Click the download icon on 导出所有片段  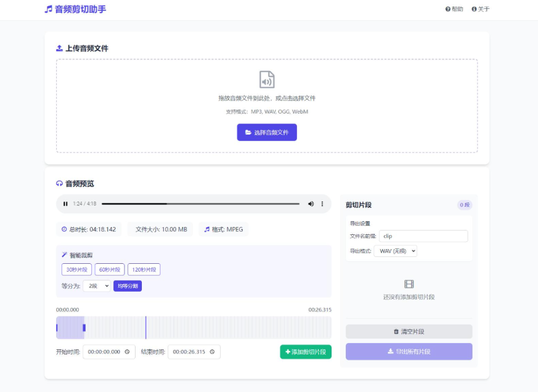click(x=389, y=351)
